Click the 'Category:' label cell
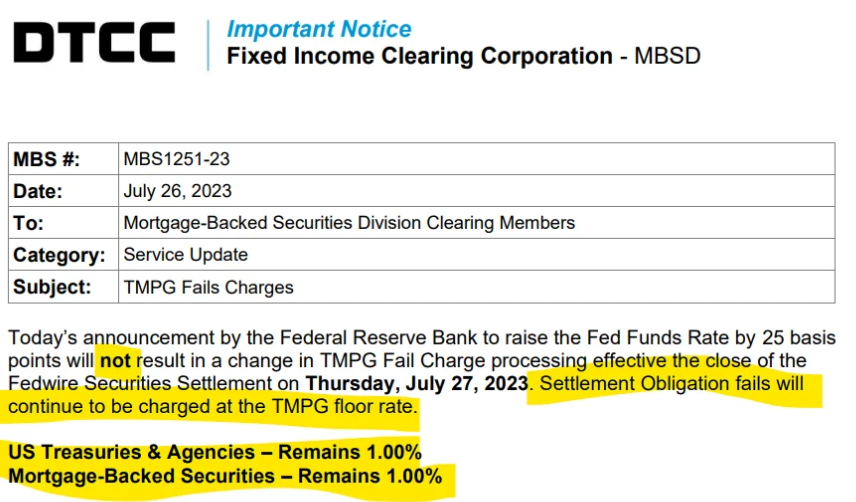The height and width of the screenshot is (502, 856). (63, 255)
